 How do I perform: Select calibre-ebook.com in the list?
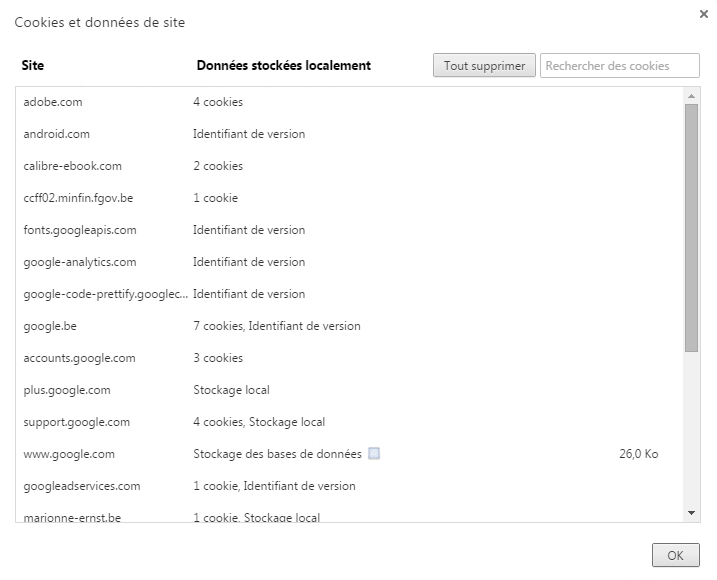point(350,166)
